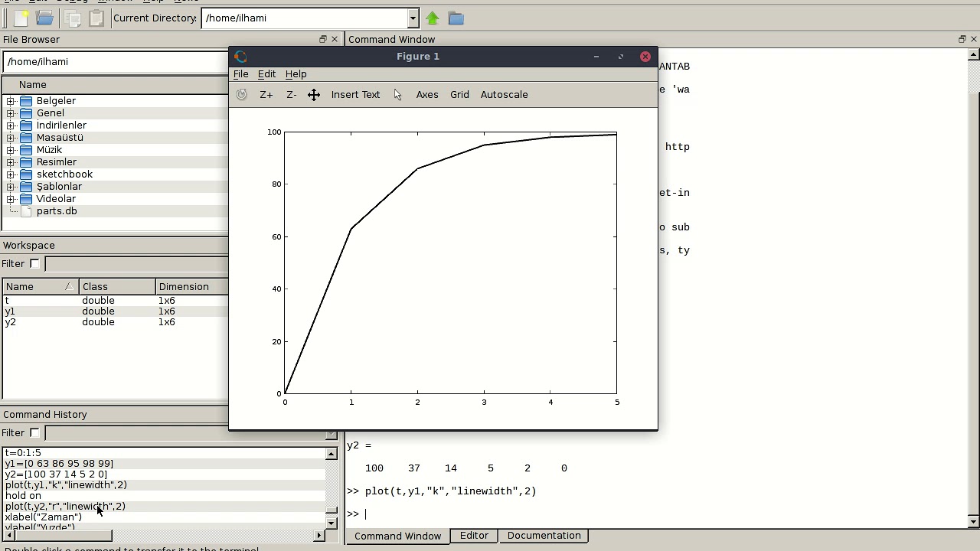
Task: Open the Help menu in Figure 1
Action: tap(296, 74)
